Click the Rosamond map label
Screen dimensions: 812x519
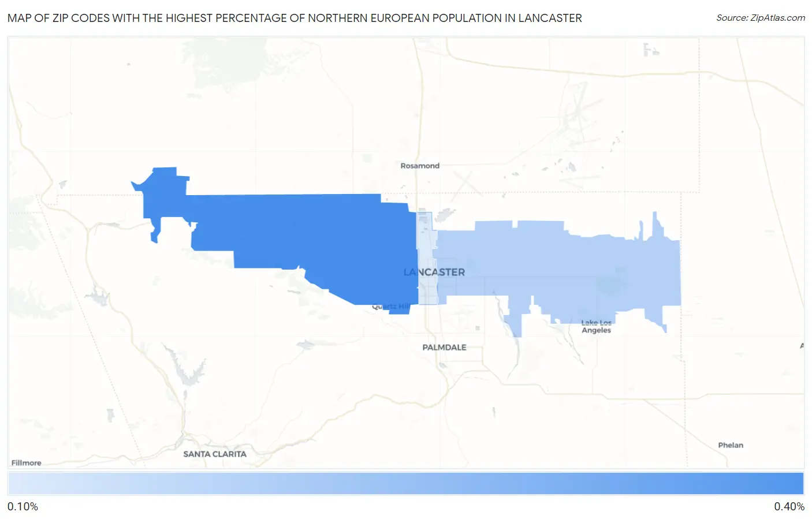[x=420, y=166]
